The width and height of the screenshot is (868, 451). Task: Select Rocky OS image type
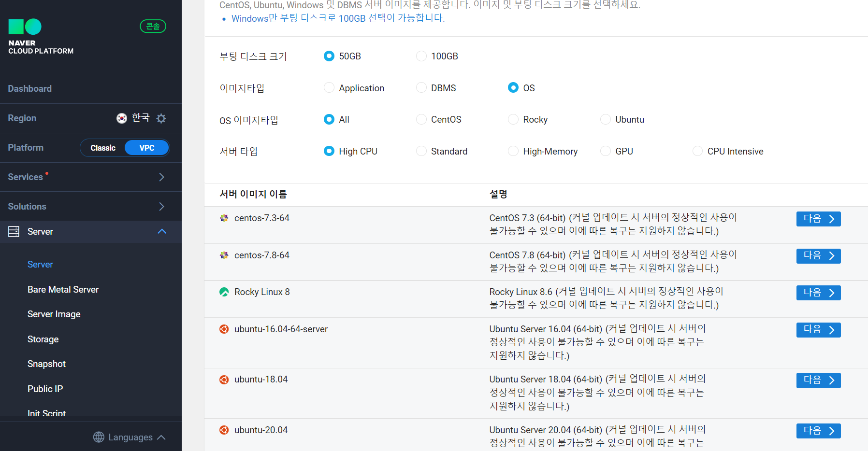(513, 119)
